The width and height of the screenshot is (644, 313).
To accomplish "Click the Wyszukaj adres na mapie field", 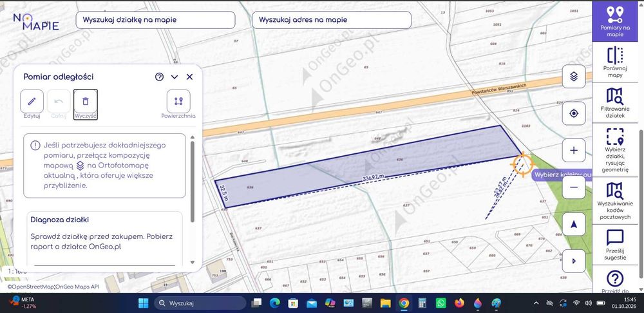I will pyautogui.click(x=332, y=20).
